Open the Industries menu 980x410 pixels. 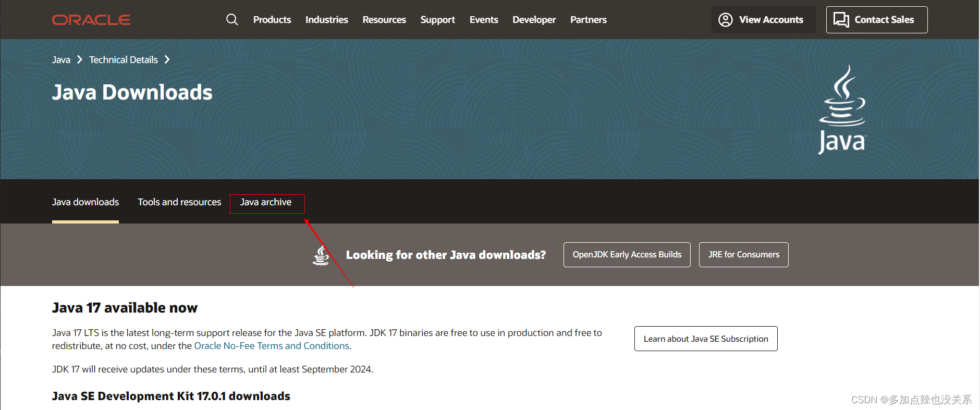point(327,20)
